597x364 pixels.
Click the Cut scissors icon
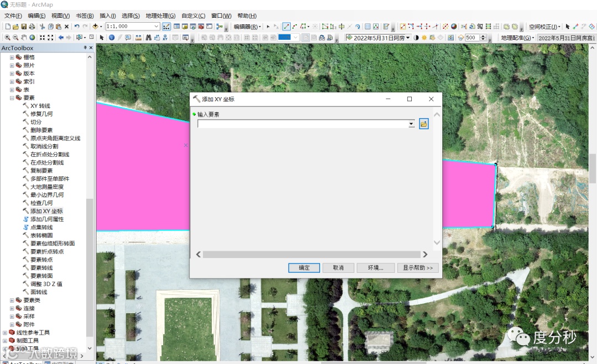[42, 27]
